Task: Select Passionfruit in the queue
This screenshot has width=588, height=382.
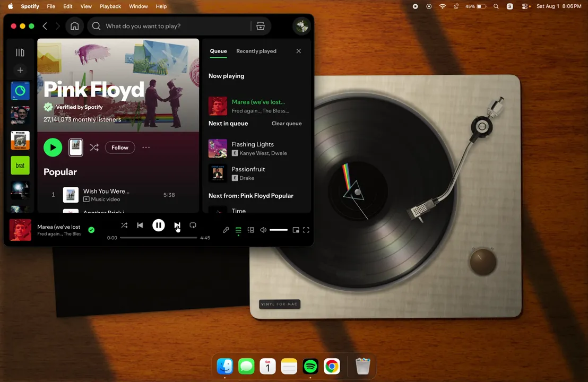Action: [256, 173]
